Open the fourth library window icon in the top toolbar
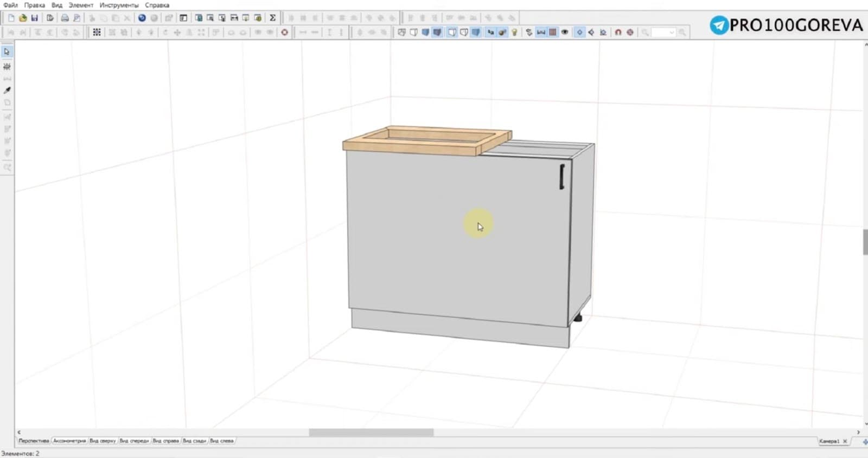The height and width of the screenshot is (458, 868). [x=234, y=18]
